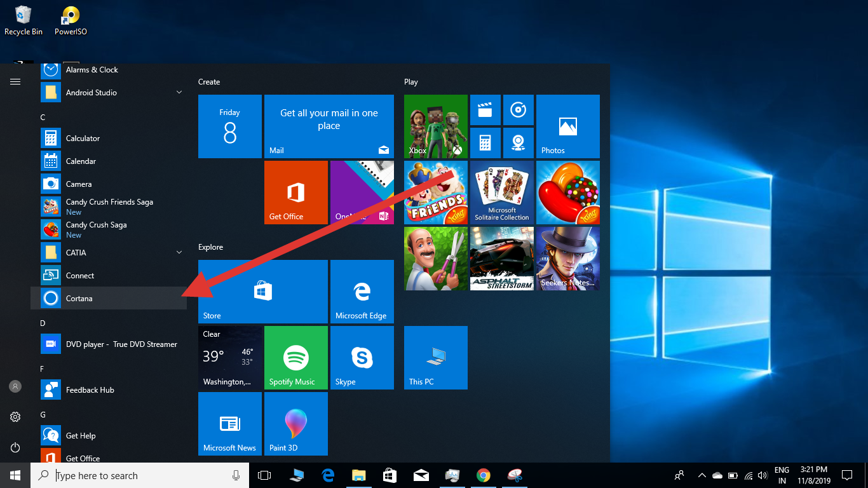
Task: Open Calendar from the app list
Action: pos(108,161)
